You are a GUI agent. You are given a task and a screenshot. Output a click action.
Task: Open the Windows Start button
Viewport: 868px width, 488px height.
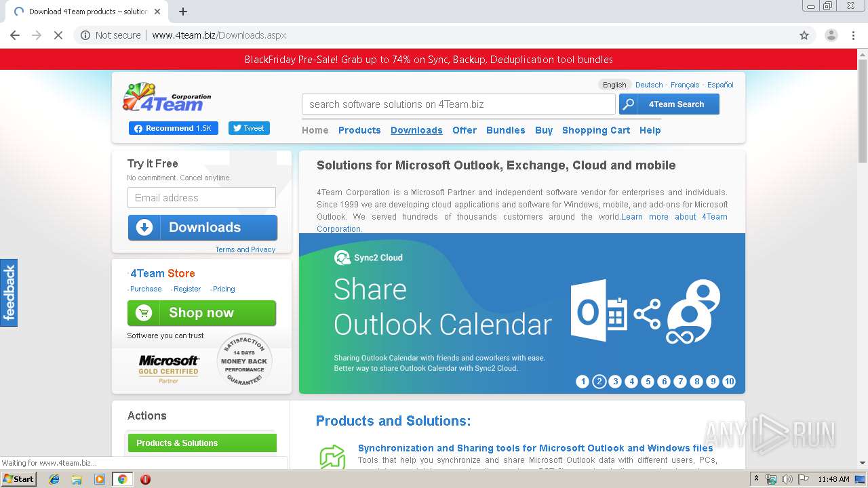[x=19, y=479]
